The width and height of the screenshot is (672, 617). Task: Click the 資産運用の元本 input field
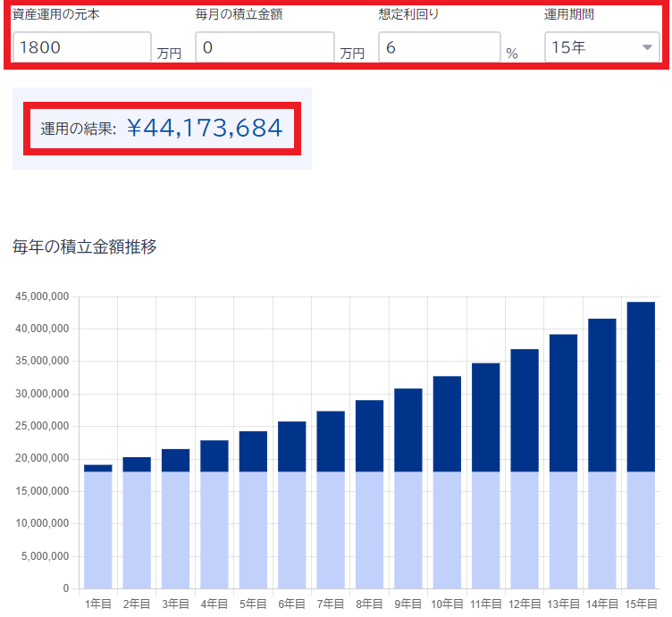81,47
